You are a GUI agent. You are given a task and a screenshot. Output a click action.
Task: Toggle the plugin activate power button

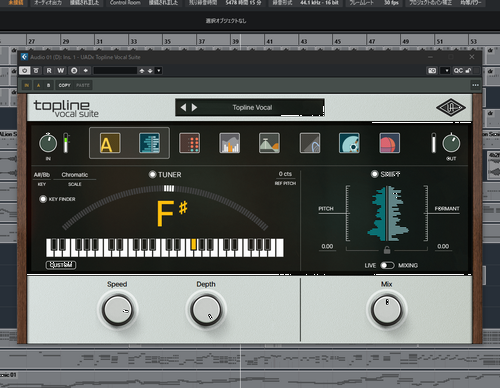pyautogui.click(x=25, y=71)
